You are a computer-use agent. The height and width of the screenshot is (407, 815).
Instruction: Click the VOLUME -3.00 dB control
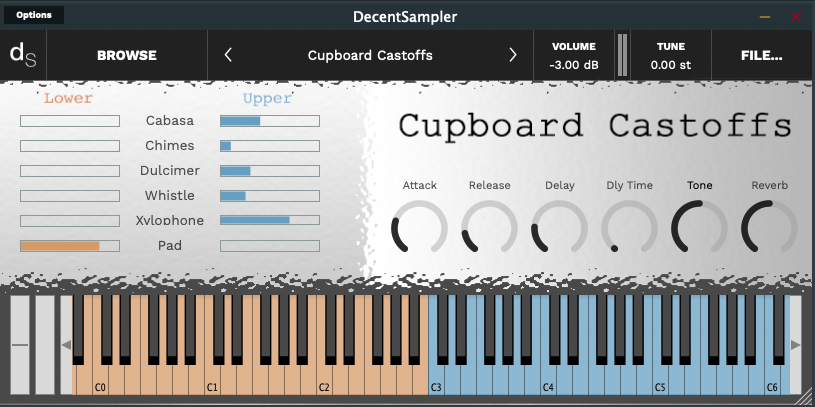coord(574,55)
